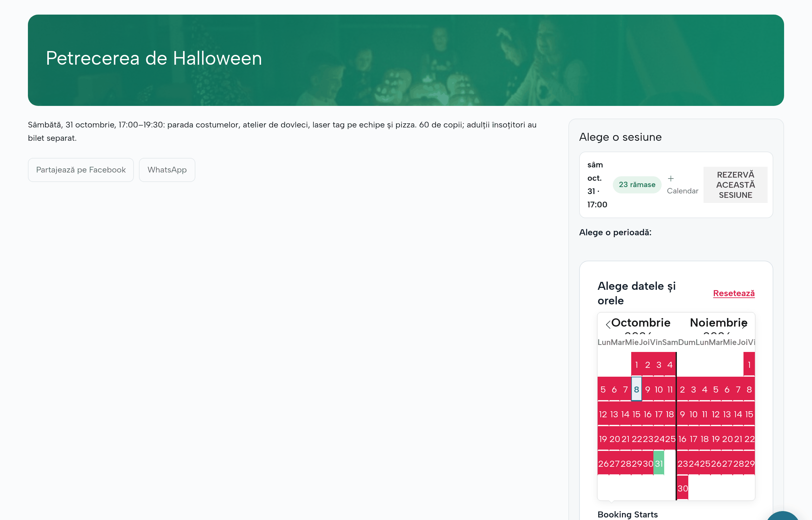812x520 pixels.
Task: Select October 8 in the calendar
Action: point(636,389)
